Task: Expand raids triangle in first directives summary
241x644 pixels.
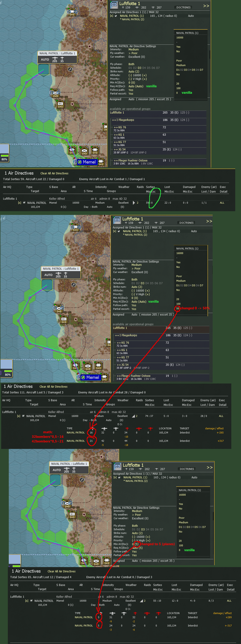Action: (134, 203)
